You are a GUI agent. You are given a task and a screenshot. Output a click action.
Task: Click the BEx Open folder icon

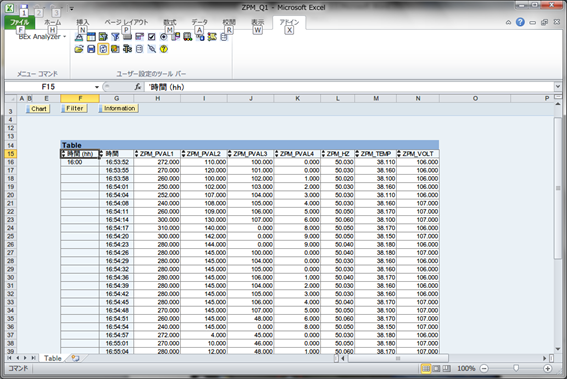[x=79, y=49]
